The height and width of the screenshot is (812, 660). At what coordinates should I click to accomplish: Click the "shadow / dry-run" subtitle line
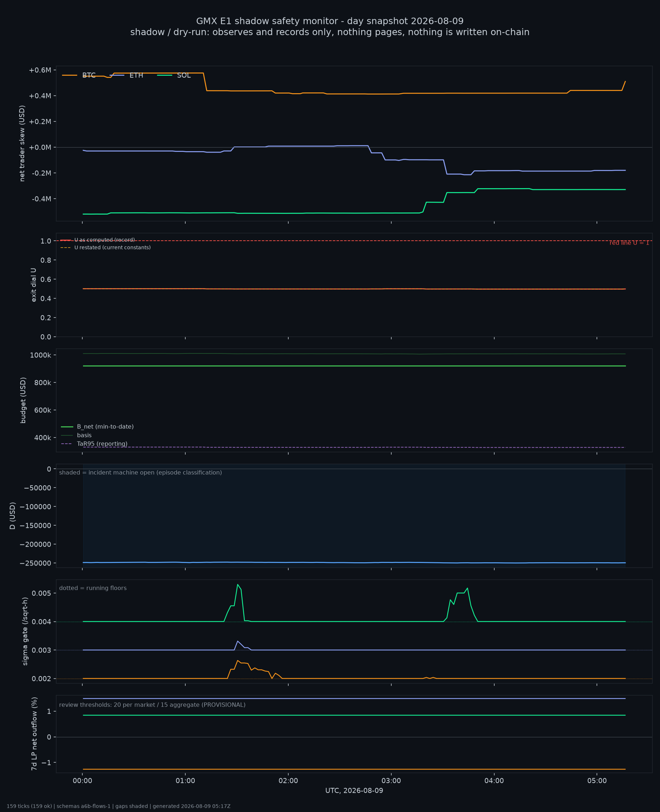pyautogui.click(x=330, y=32)
